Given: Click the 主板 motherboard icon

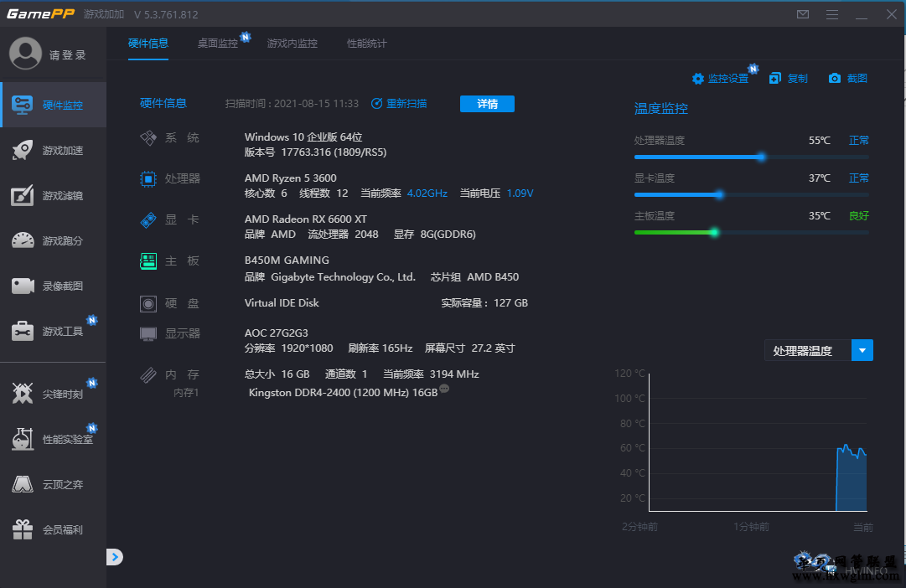Looking at the screenshot, I should [148, 261].
